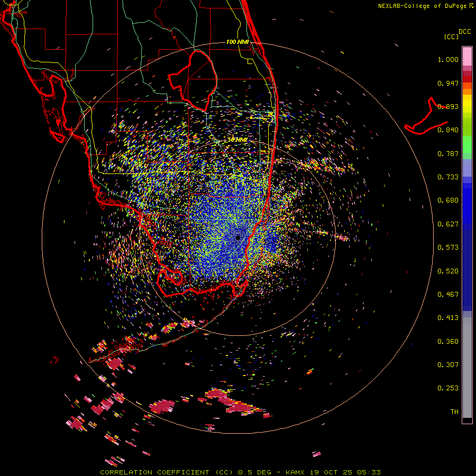Image resolution: width=476 pixels, height=476 pixels.
Task: Click the [CC] label above the color scale
Action: [x=451, y=36]
